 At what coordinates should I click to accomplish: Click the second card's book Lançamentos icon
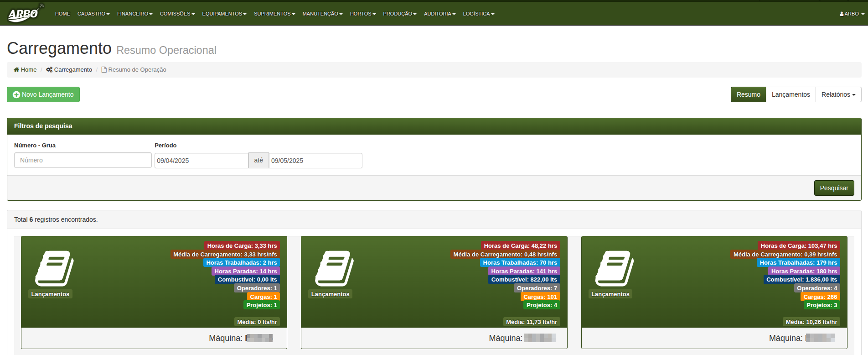[x=334, y=268]
